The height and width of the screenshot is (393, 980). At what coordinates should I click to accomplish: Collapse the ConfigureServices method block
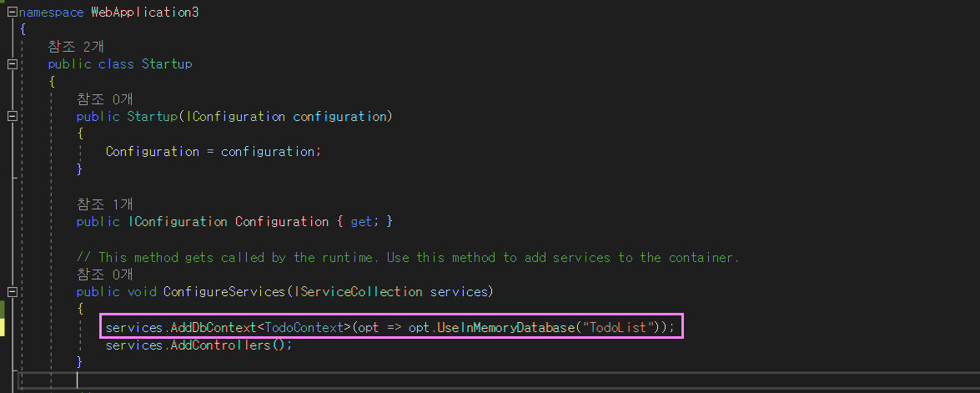(x=12, y=291)
